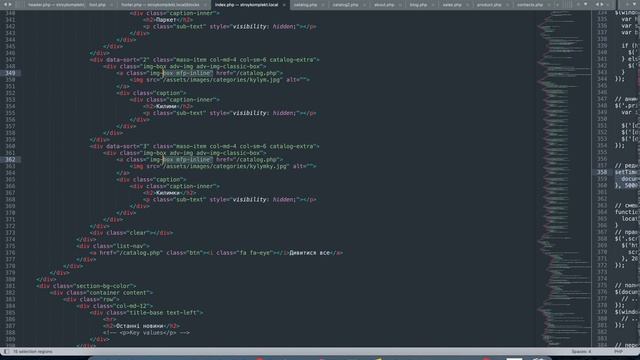Place cursor in 'Килими' heading text
This screenshot has width=640, height=360.
point(167,107)
